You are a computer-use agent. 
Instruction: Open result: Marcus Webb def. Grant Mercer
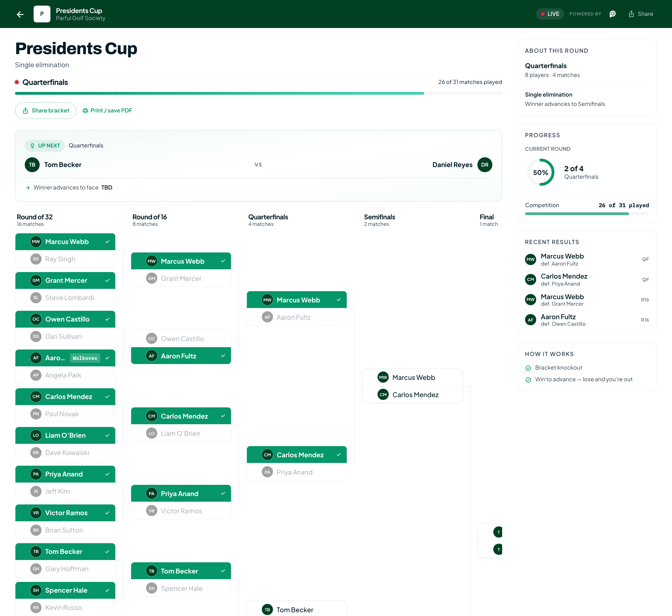587,300
